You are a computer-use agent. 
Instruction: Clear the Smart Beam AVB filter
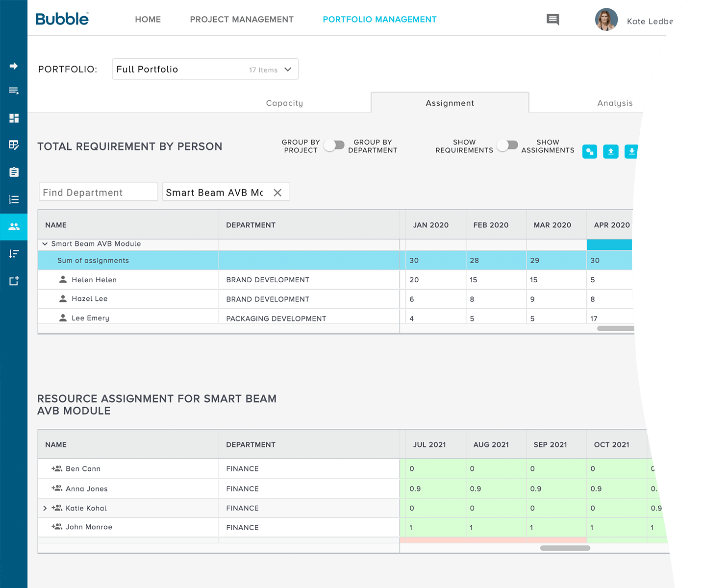pos(277,193)
